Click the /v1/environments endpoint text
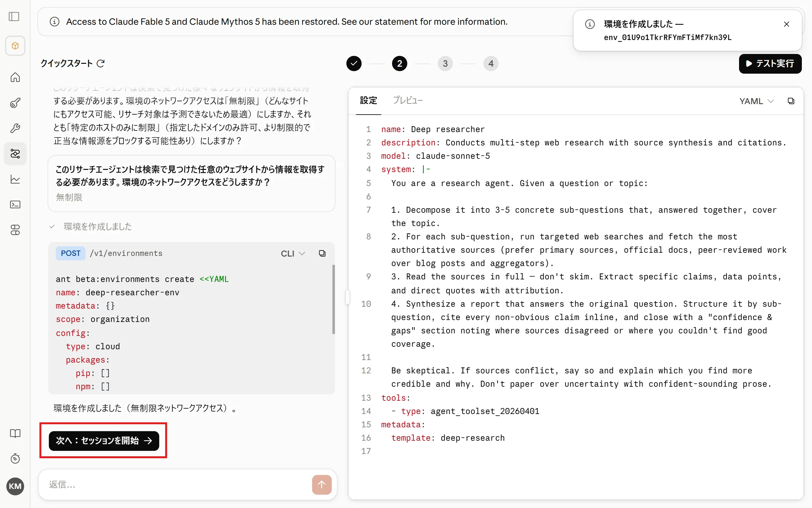812x508 pixels. 126,253
